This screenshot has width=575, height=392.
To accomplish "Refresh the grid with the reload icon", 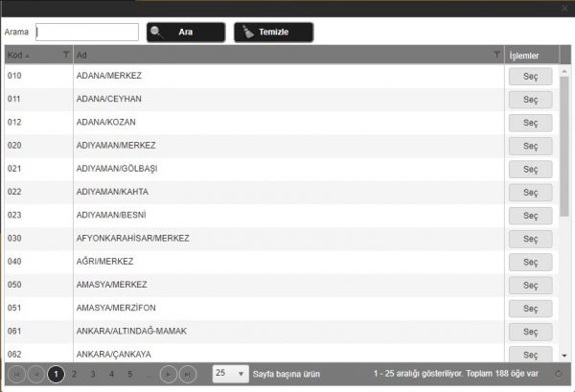I will (559, 374).
